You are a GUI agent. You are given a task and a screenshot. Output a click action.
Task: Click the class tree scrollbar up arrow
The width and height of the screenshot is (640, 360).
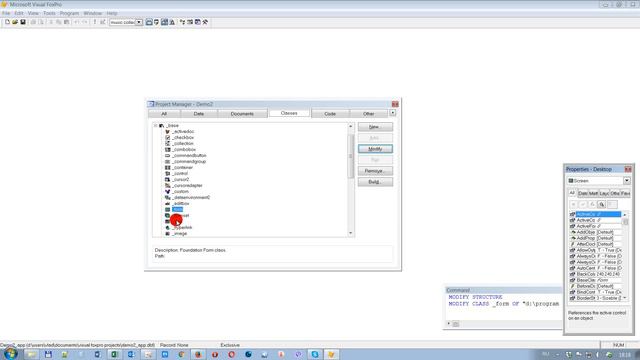[351, 127]
